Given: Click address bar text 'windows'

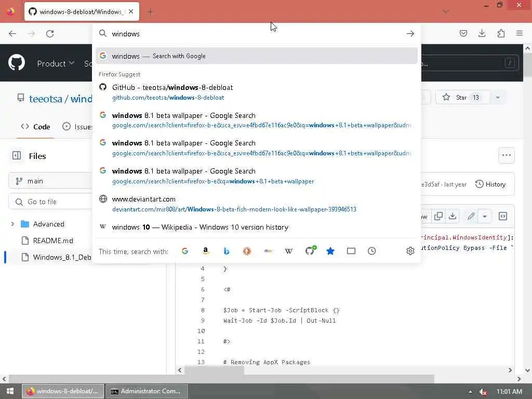Looking at the screenshot, I should [x=126, y=34].
